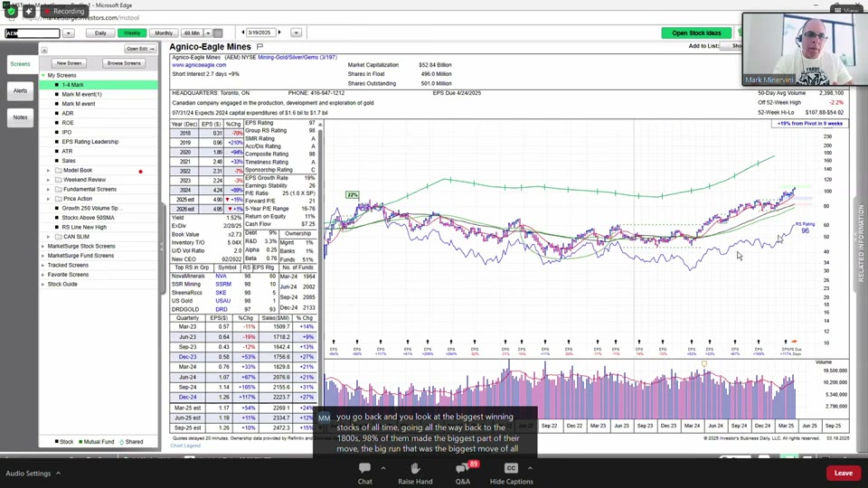Click NVA symbol in Top RS group
Image resolution: width=868 pixels, height=488 pixels.
[221, 276]
